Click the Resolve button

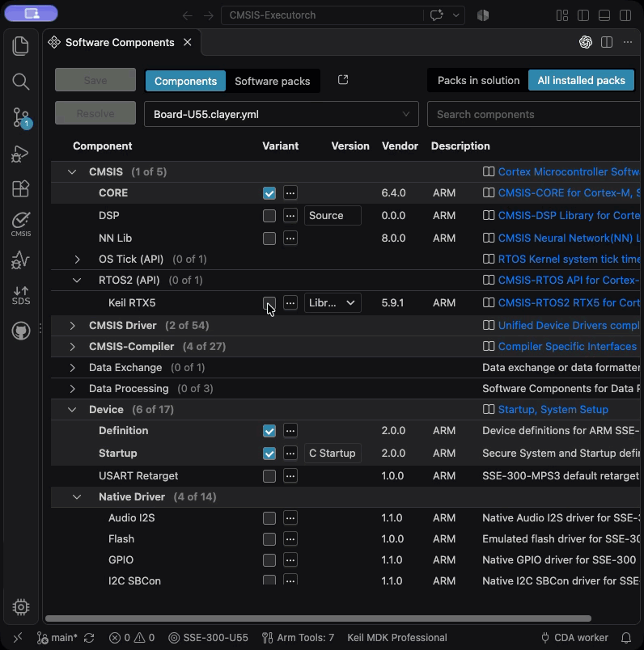point(95,112)
